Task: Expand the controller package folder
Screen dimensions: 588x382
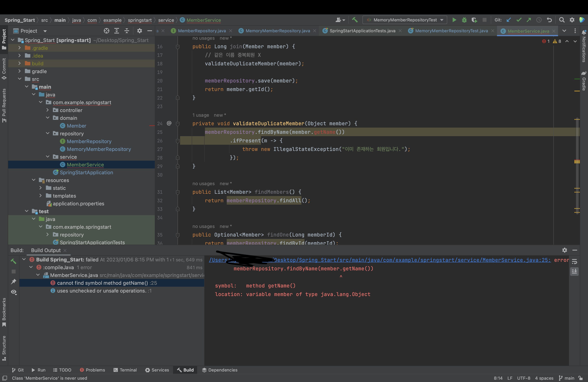Action: click(48, 110)
